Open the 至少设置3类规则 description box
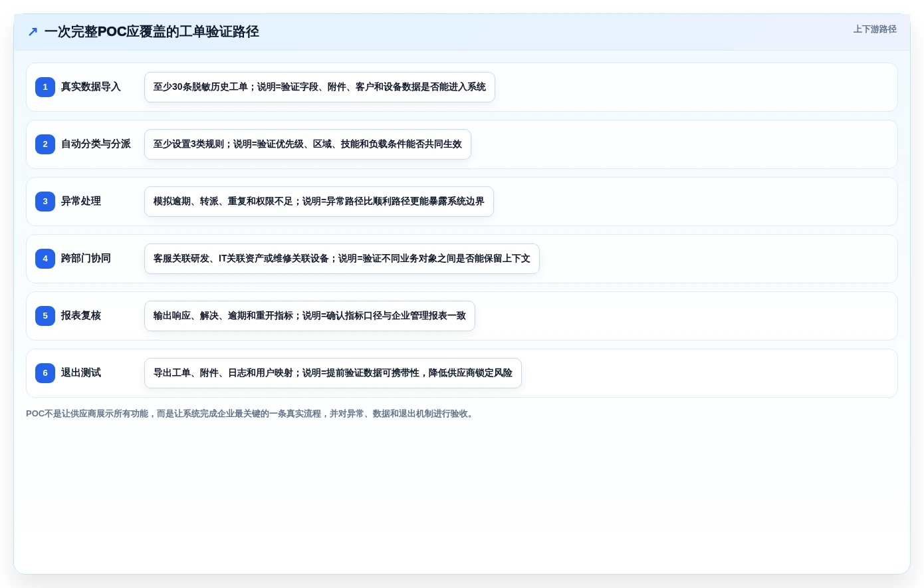 [x=308, y=144]
